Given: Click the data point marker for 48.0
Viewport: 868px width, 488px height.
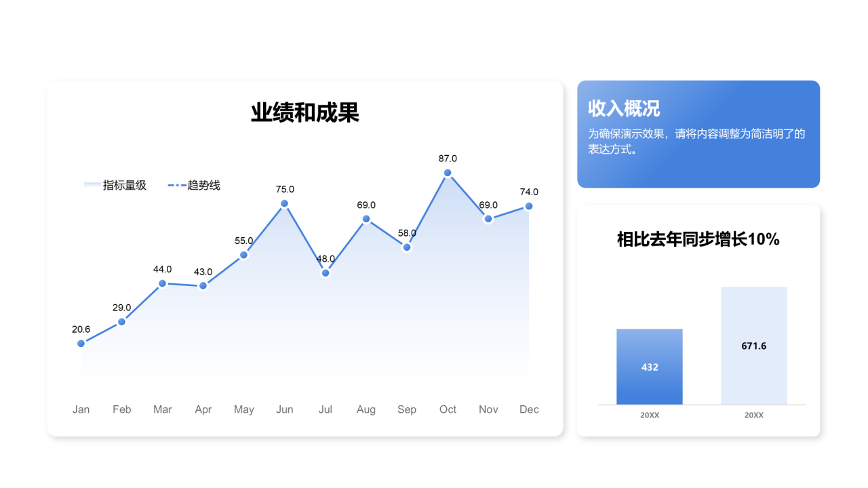Looking at the screenshot, I should 325,273.
